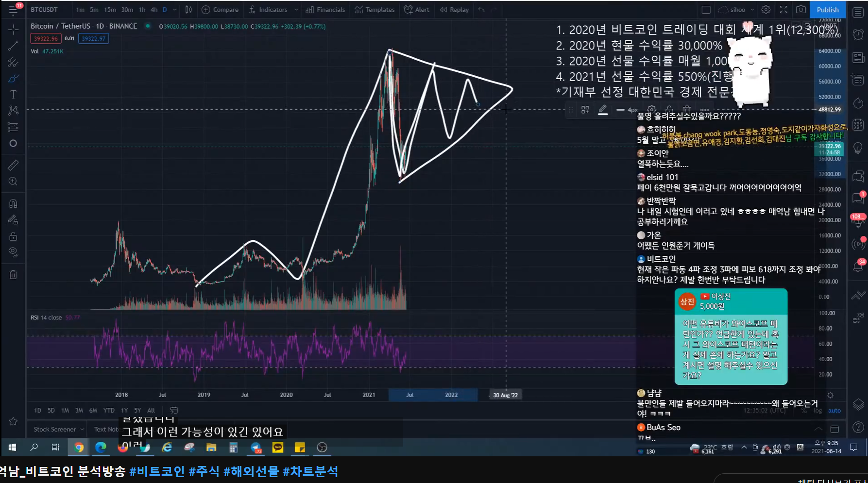This screenshot has height=483, width=868.
Task: Show All chart date range
Action: (151, 410)
